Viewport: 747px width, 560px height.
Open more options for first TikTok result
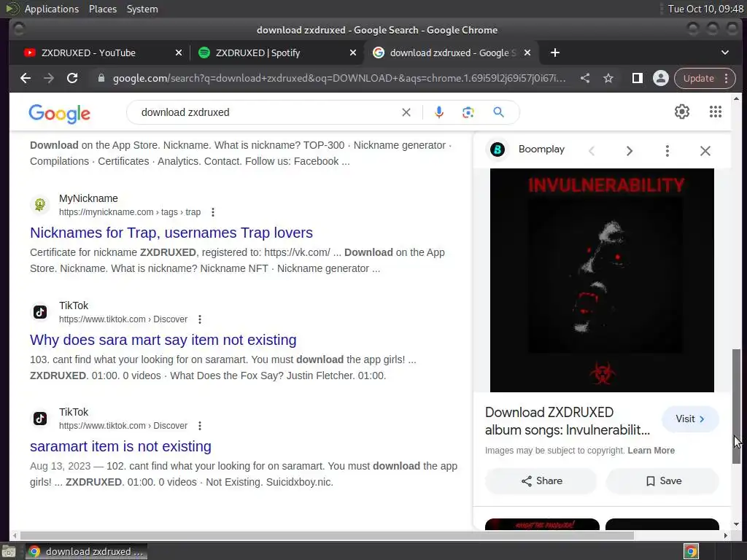(200, 319)
